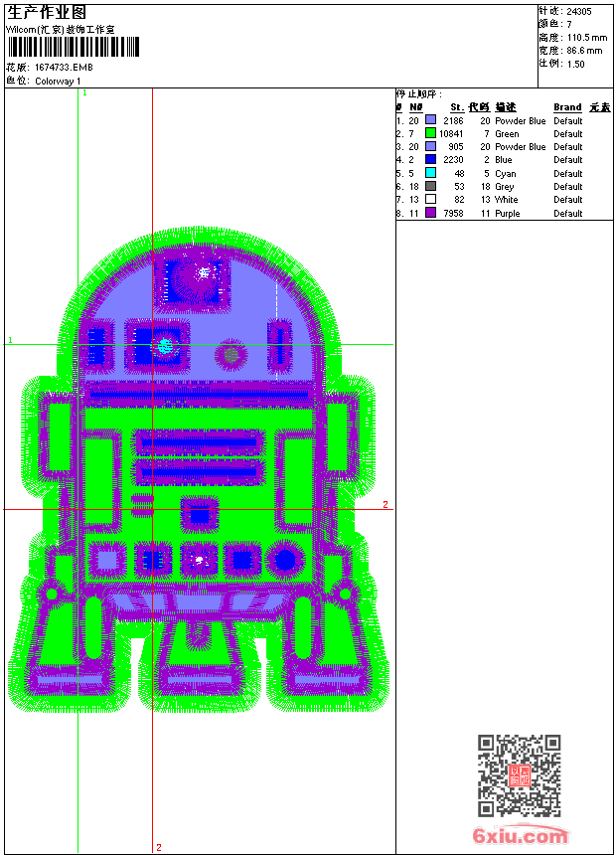Select the White color swatch
This screenshot has width=616, height=855.
[430, 199]
